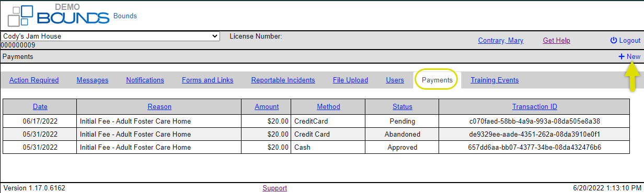Sort by the Amount column header
This screenshot has height=193, width=644.
pos(267,106)
